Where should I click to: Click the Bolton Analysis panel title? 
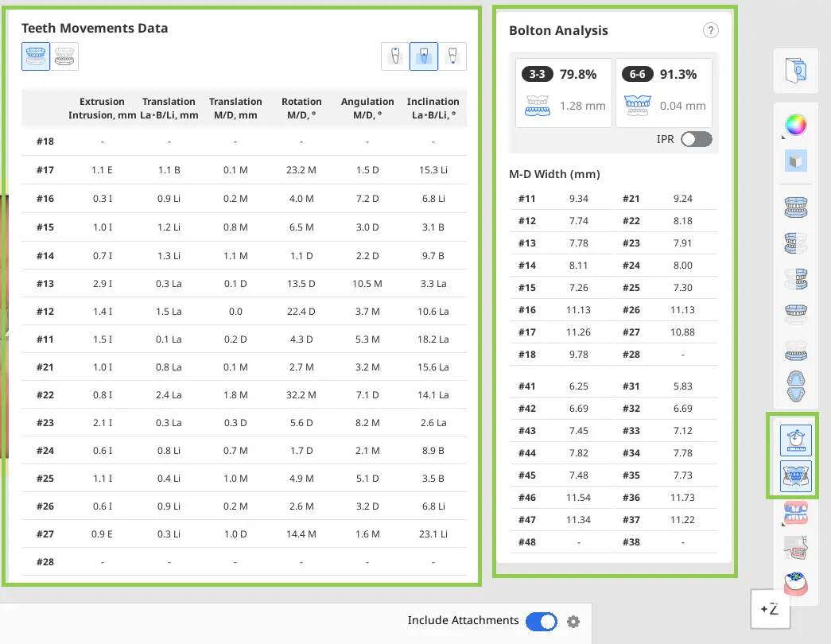(558, 31)
